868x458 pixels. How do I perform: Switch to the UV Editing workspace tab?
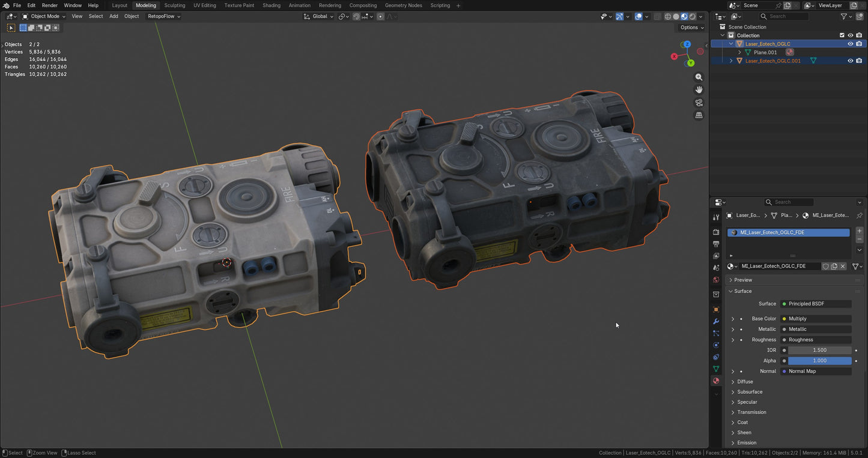(204, 5)
